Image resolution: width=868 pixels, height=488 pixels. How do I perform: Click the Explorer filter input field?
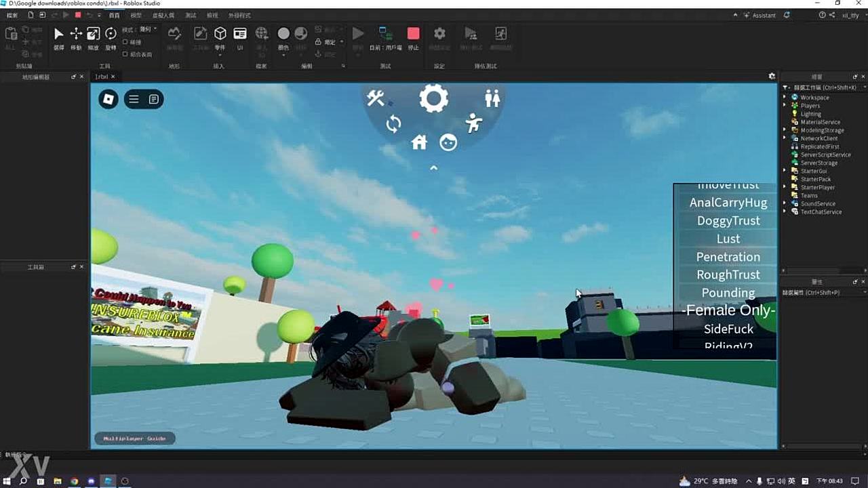tap(823, 87)
